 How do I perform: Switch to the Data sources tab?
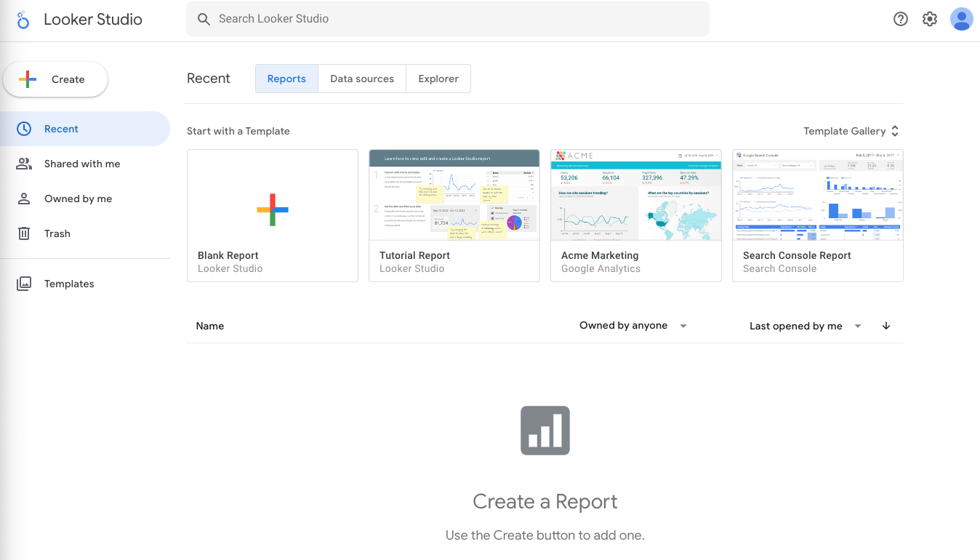pyautogui.click(x=362, y=79)
